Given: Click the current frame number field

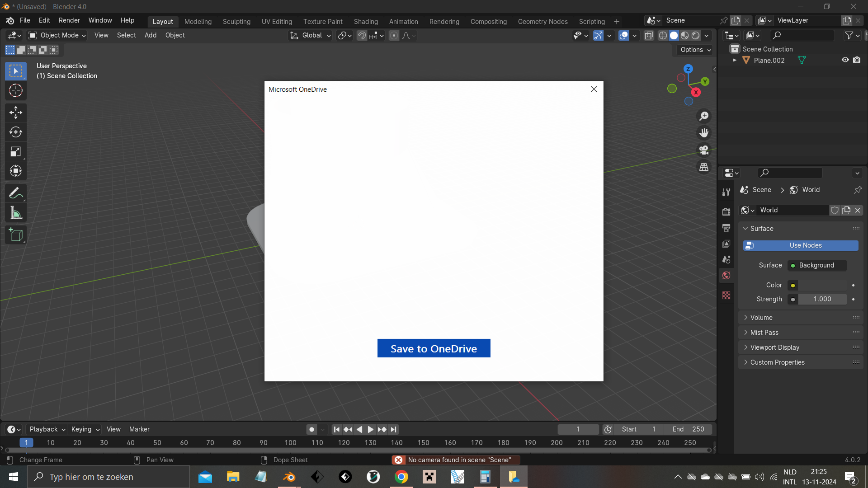Looking at the screenshot, I should coord(578,430).
